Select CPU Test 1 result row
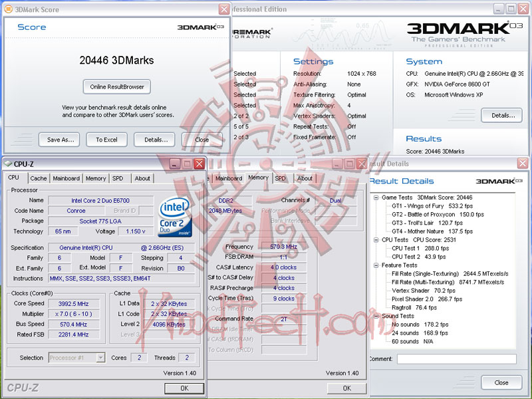This screenshot has height=399, width=532. click(420, 248)
